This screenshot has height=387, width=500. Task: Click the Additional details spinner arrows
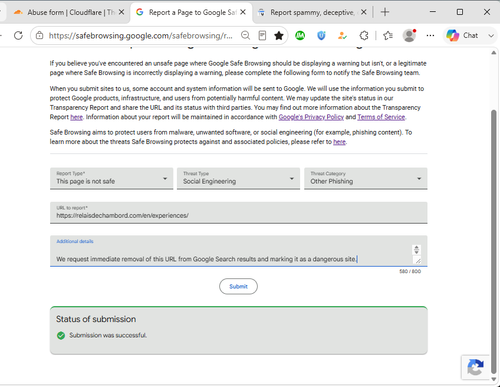pos(416,250)
